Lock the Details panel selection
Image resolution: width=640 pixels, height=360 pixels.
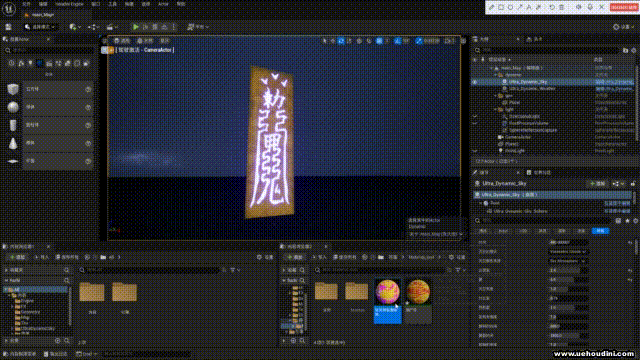pos(633,184)
